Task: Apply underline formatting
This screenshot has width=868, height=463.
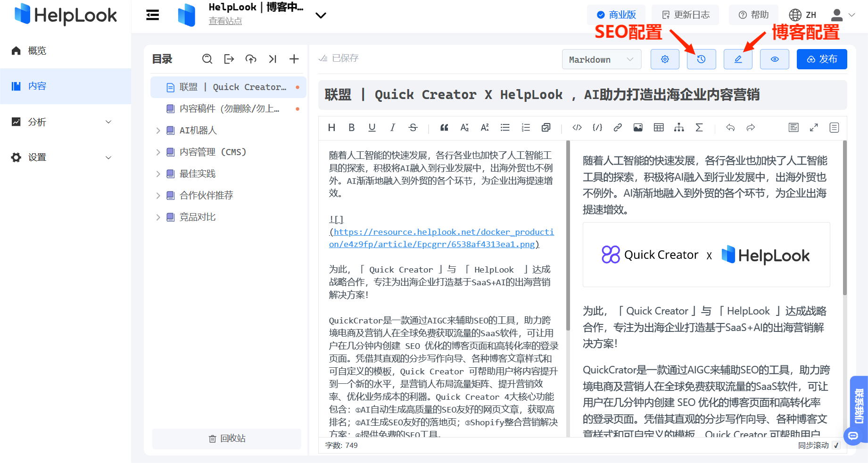Action: pos(372,127)
